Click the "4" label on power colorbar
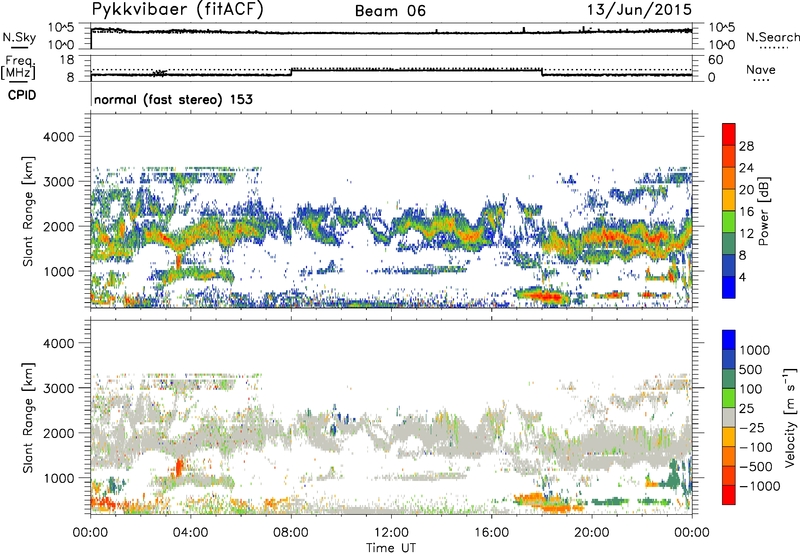The width and height of the screenshot is (800, 554). click(743, 277)
